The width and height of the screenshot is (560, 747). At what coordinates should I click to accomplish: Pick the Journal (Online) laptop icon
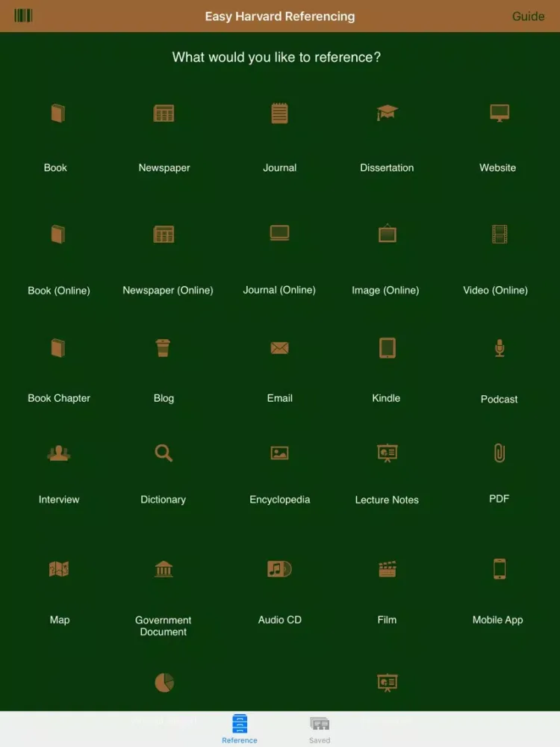279,233
